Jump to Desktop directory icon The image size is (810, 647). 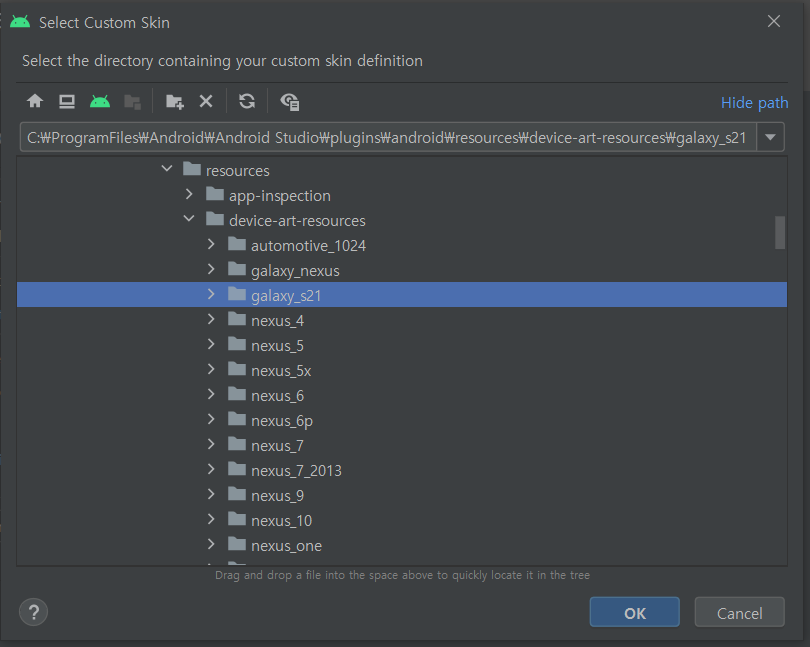pos(67,101)
